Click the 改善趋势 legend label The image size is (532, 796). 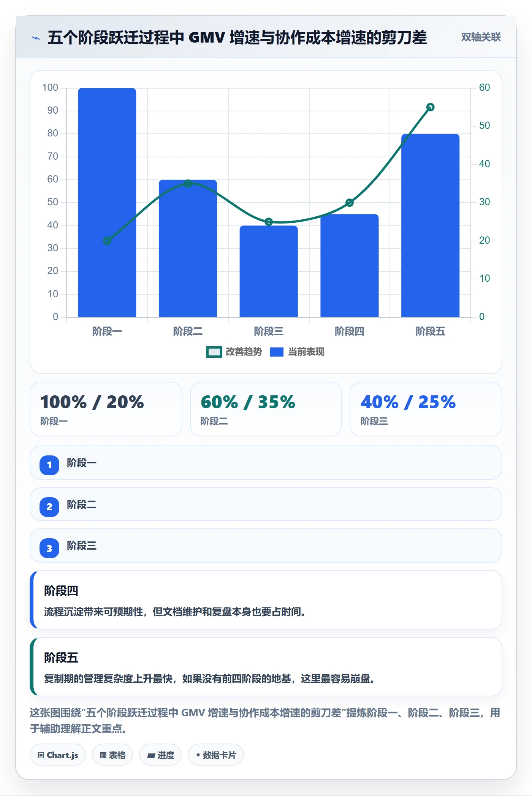click(244, 352)
